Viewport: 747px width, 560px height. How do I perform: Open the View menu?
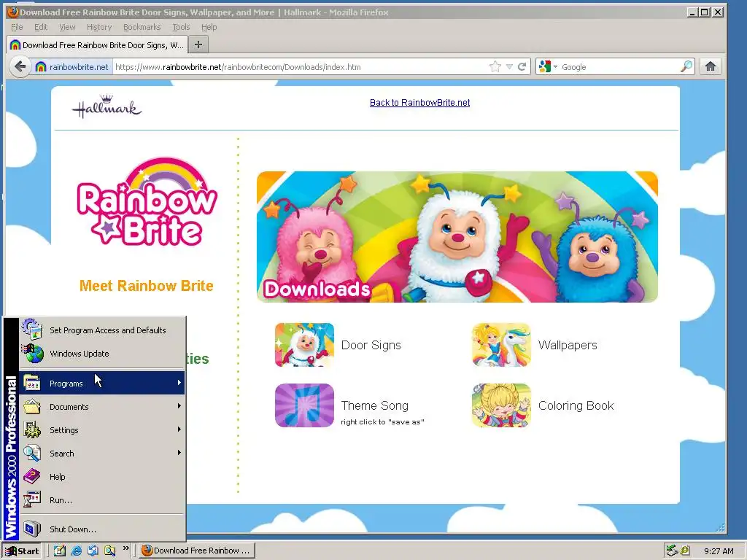point(67,27)
